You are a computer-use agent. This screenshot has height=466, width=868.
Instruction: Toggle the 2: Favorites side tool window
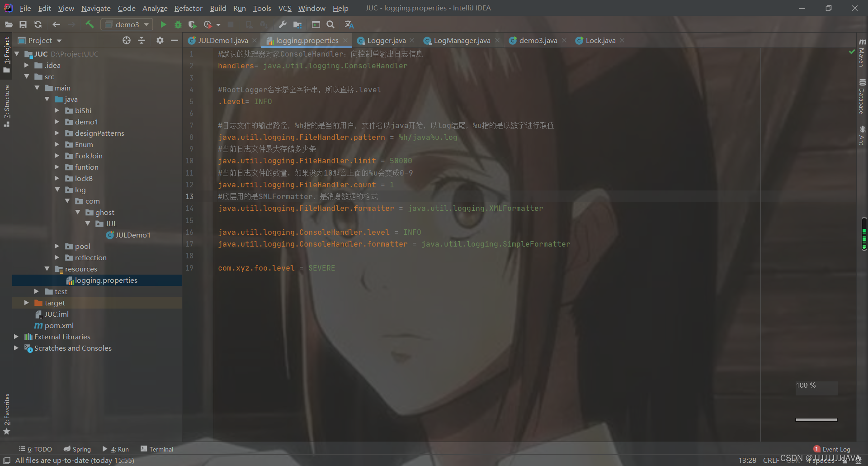point(6,414)
